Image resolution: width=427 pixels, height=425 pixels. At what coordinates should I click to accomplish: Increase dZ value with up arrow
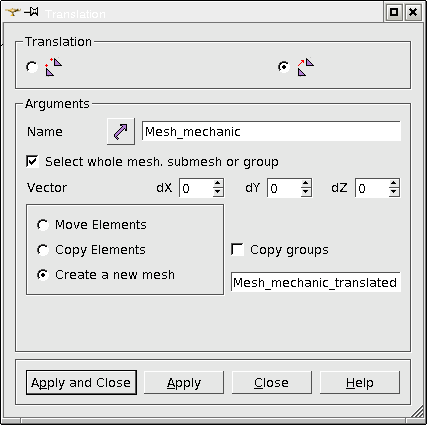pos(394,183)
